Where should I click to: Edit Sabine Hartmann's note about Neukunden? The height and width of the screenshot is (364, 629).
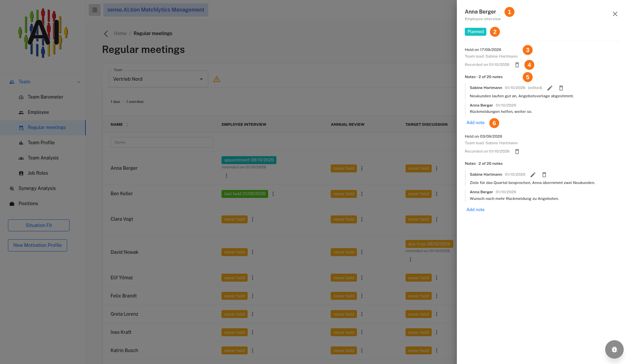(550, 88)
